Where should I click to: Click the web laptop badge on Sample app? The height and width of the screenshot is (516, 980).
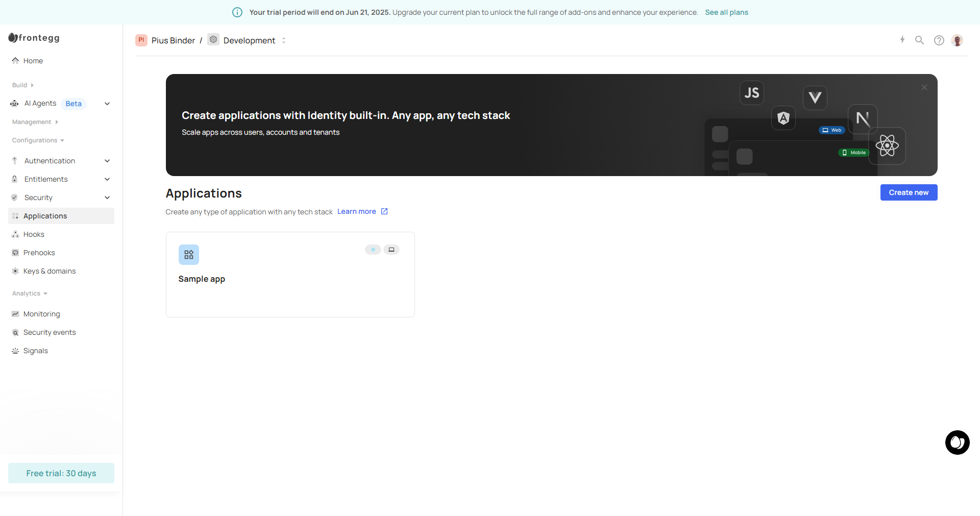click(x=391, y=250)
